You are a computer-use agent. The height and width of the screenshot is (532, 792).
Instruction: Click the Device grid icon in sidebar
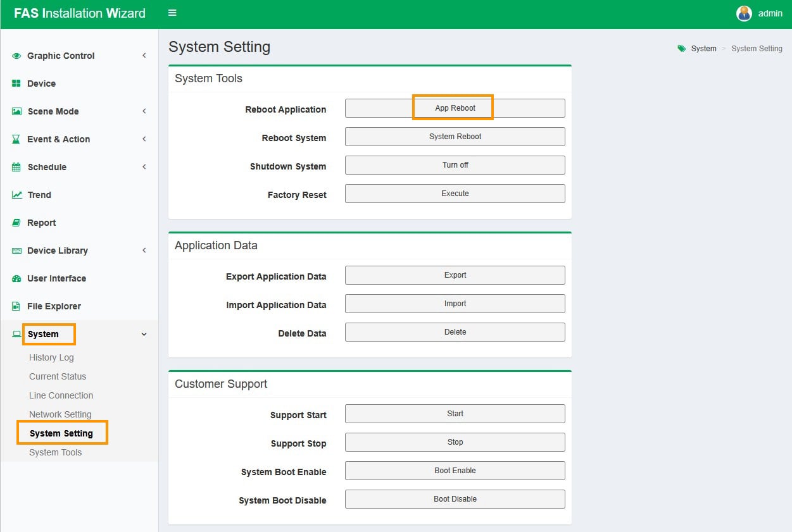pos(16,84)
